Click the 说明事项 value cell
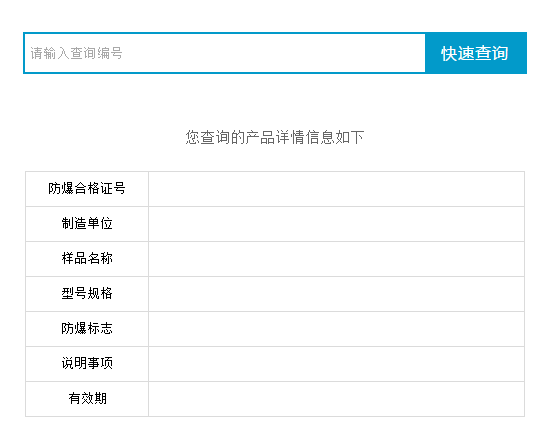560x440 pixels. coord(336,364)
